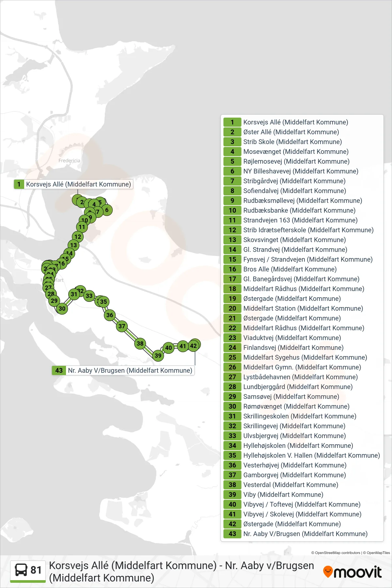Click map stop marker 36
The width and height of the screenshot is (392, 588).
(110, 315)
